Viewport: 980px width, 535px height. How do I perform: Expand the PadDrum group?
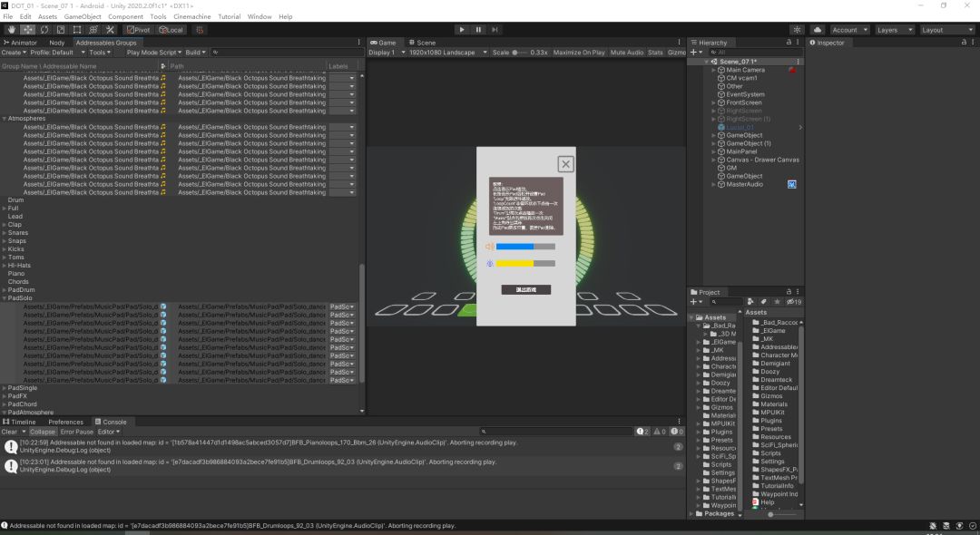coord(5,290)
